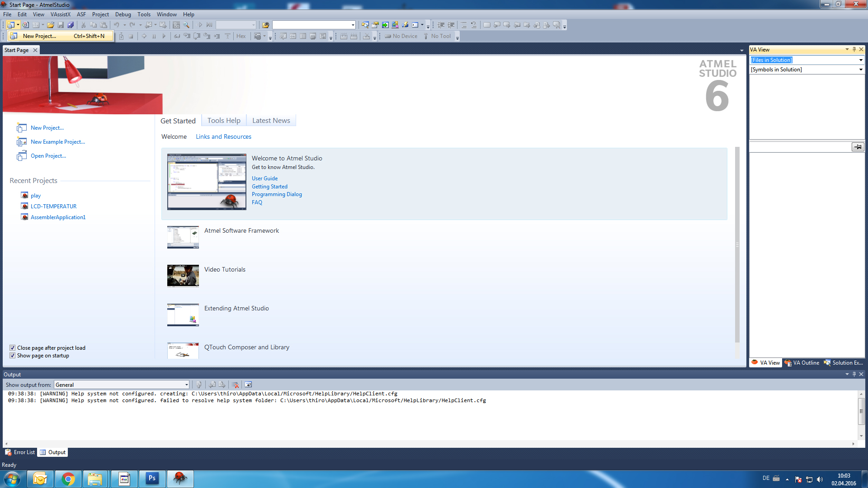Click the Output panel vertical scrollbar
This screenshot has height=488, width=868.
(x=861, y=412)
